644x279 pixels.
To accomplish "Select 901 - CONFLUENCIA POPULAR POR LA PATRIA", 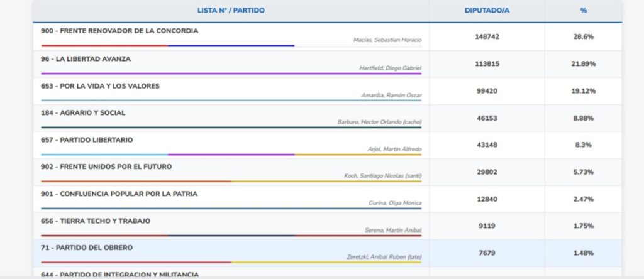I will pyautogui.click(x=119, y=194).
